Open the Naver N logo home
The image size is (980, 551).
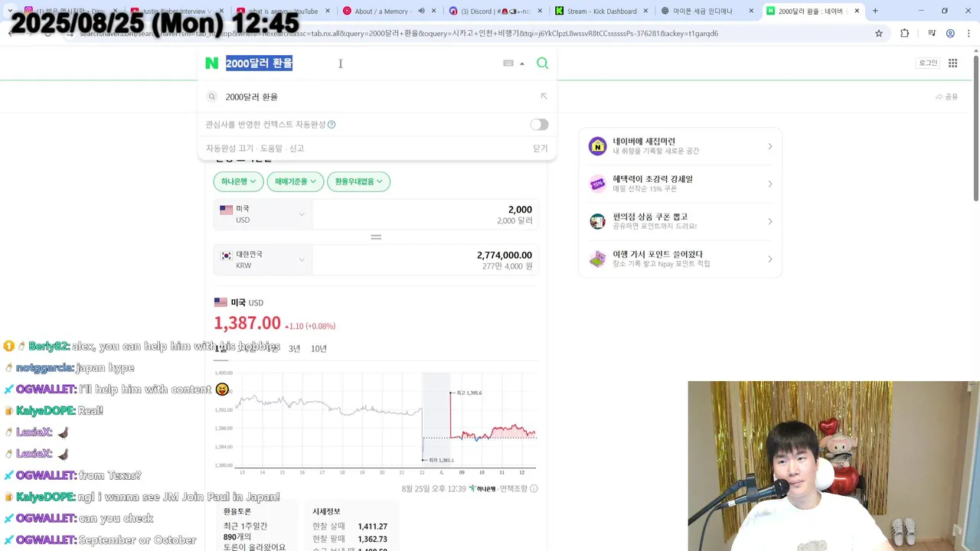pyautogui.click(x=212, y=64)
